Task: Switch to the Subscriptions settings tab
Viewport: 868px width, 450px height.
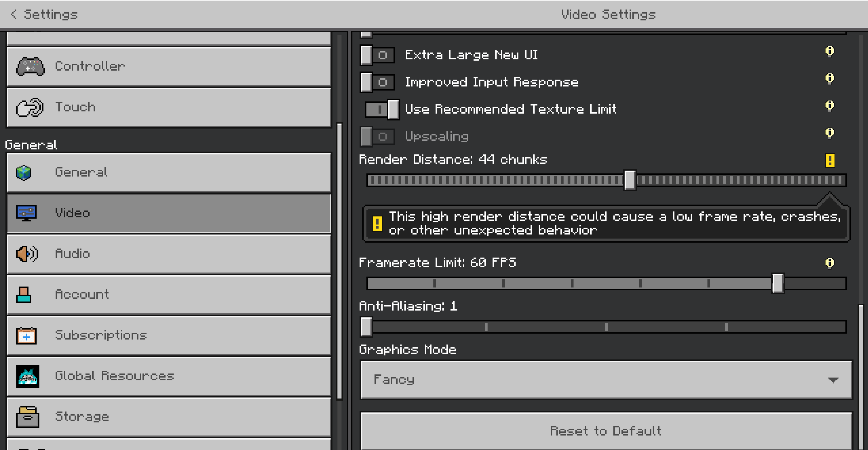Action: [x=169, y=335]
